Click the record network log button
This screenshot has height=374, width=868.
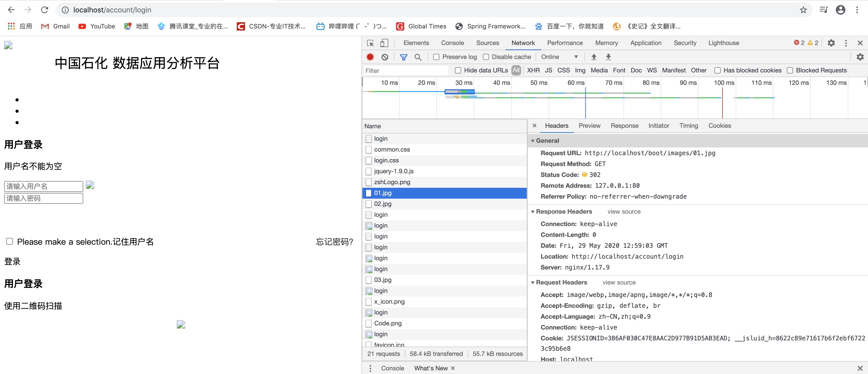(x=370, y=57)
